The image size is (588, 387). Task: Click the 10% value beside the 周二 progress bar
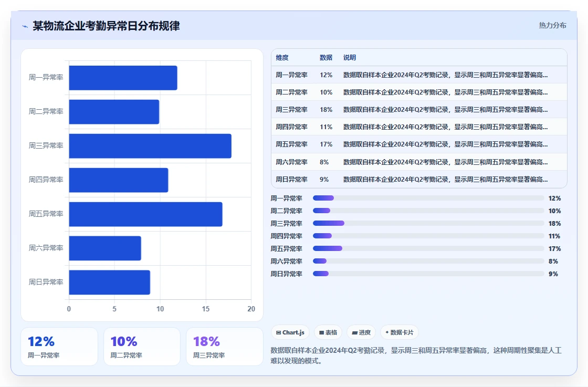(554, 211)
